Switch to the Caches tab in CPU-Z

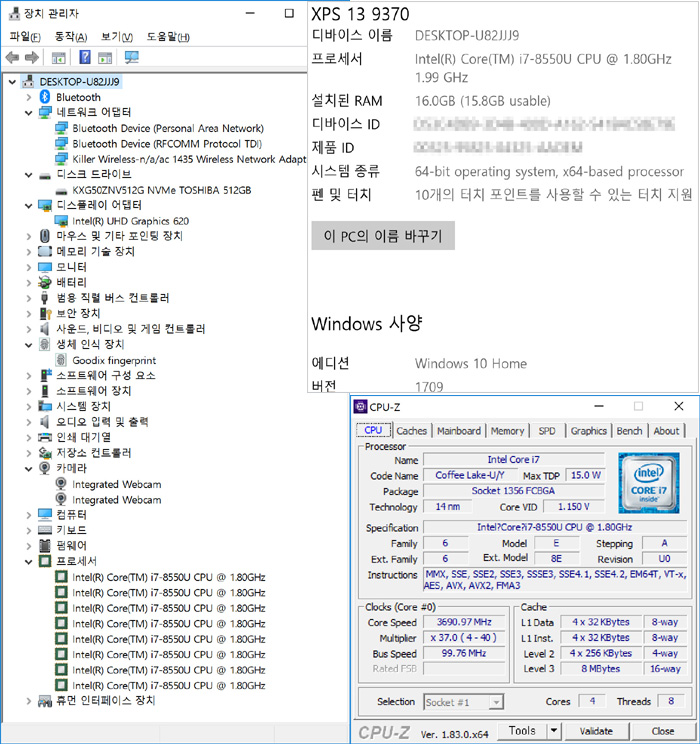point(412,431)
